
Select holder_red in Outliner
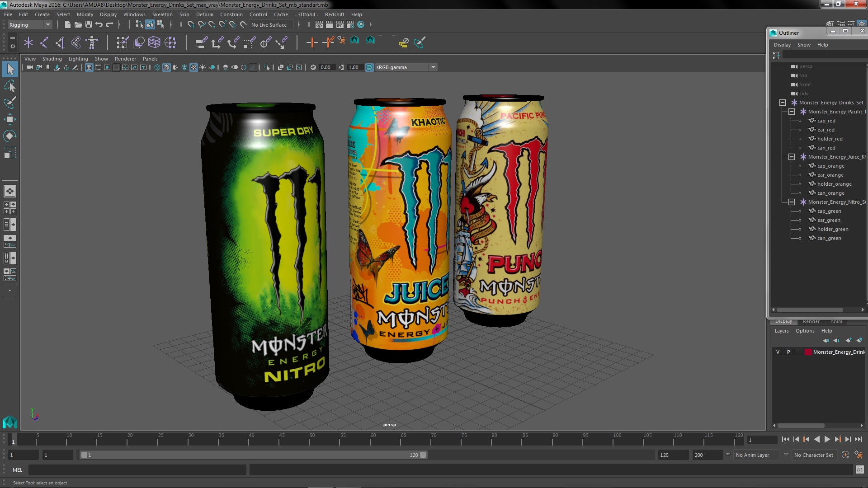[x=830, y=139]
